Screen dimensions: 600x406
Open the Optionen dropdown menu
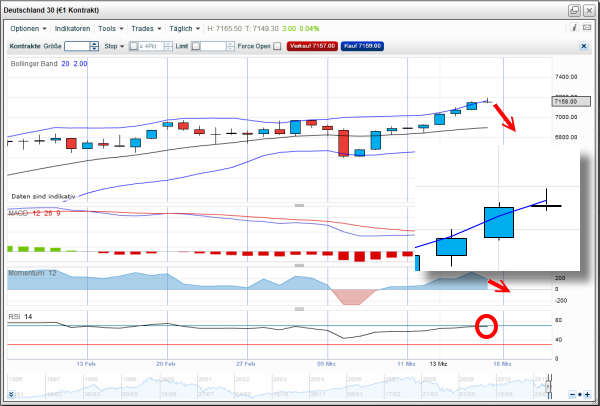point(28,29)
